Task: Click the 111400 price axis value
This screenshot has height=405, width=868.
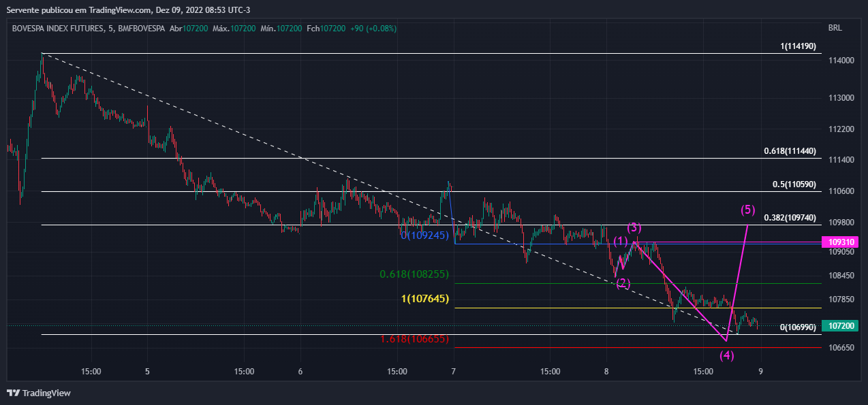Action: coord(840,159)
